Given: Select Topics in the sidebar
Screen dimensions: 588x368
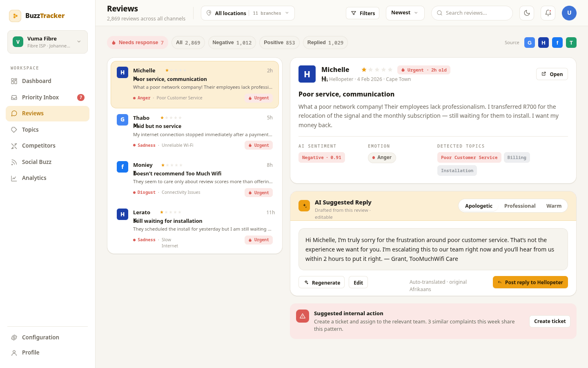Looking at the screenshot, I should pyautogui.click(x=47, y=130).
